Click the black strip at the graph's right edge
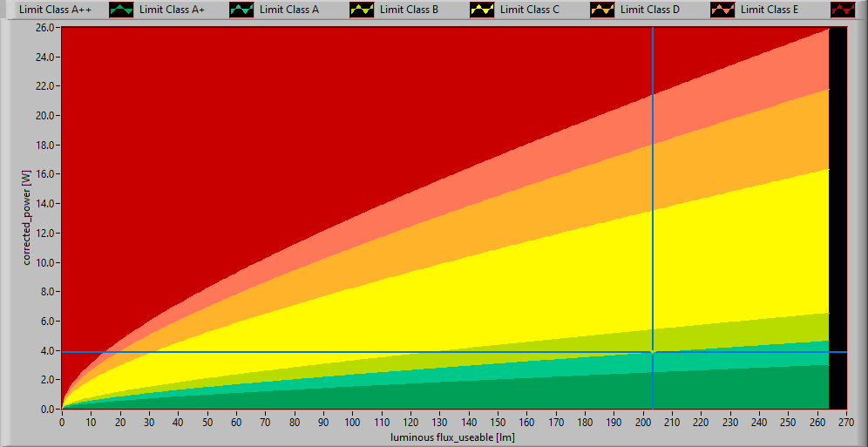The height and width of the screenshot is (447, 868). (x=837, y=218)
